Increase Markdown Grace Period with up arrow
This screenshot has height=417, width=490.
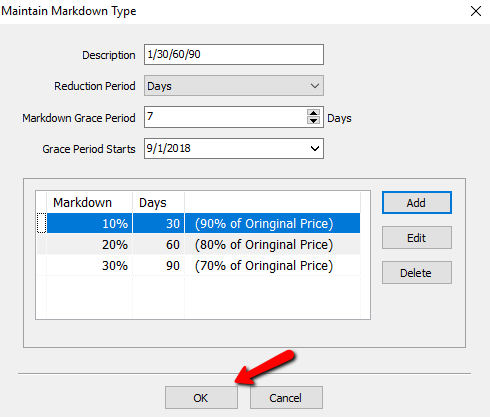point(313,113)
